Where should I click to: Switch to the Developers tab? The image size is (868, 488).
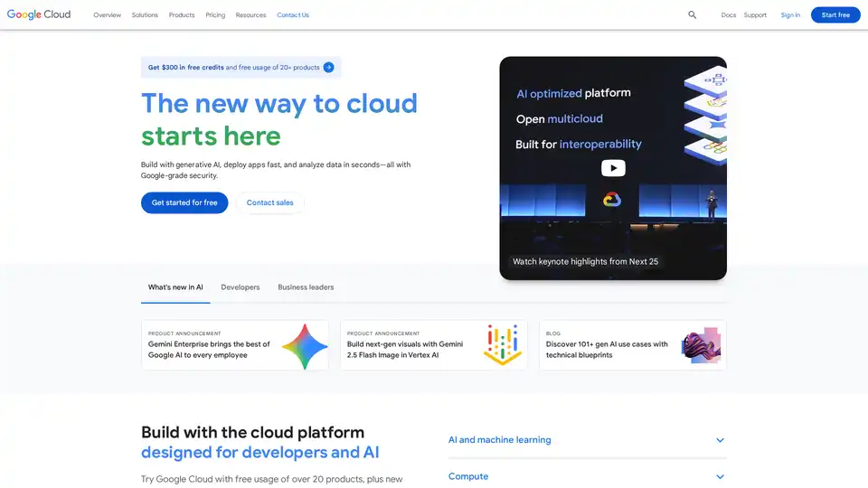tap(241, 287)
